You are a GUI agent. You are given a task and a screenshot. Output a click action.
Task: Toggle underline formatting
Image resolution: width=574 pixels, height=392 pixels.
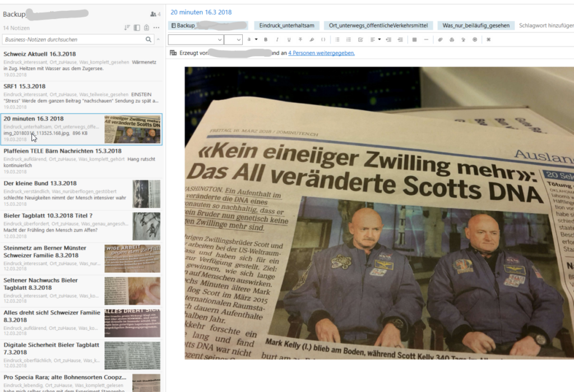click(x=289, y=40)
